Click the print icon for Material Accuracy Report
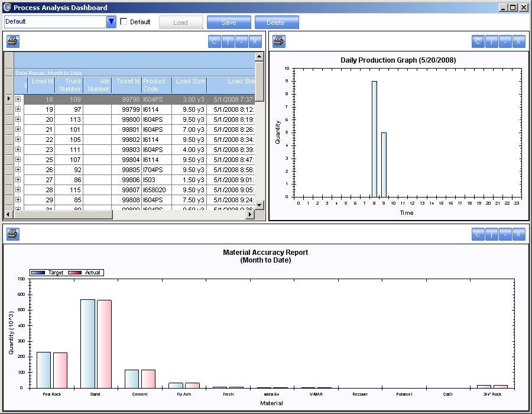The height and width of the screenshot is (414, 532). 13,234
